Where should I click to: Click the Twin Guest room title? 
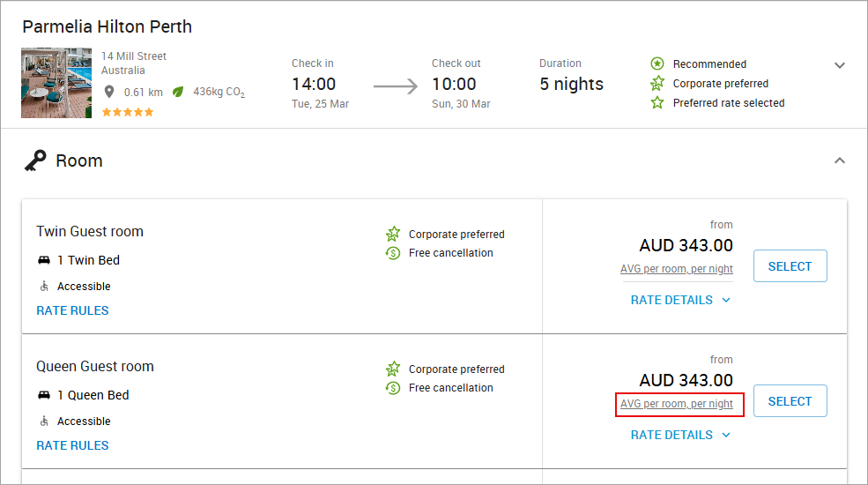[x=90, y=231]
